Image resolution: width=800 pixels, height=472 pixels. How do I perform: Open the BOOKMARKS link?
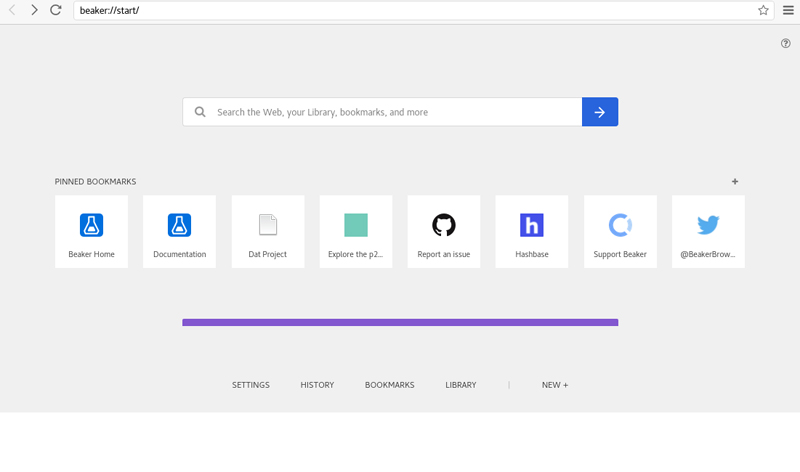389,385
